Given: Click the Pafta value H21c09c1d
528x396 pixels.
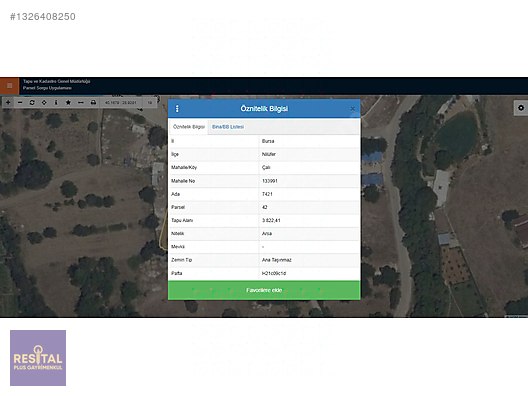Looking at the screenshot, I should [x=274, y=273].
